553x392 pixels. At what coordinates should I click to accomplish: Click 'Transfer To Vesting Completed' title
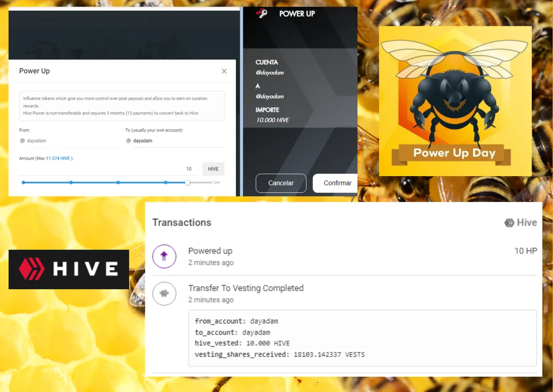click(x=246, y=288)
